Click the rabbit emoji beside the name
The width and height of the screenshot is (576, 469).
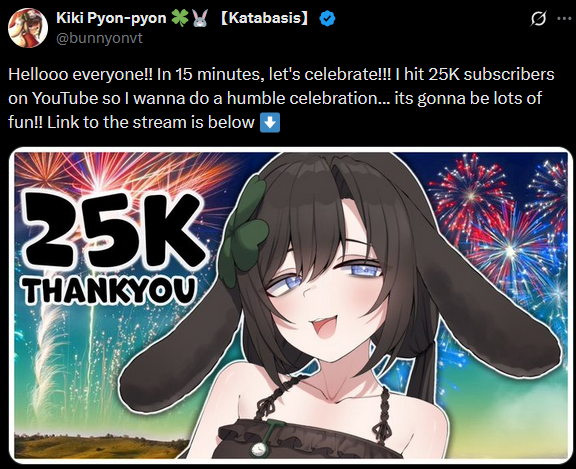coord(199,18)
